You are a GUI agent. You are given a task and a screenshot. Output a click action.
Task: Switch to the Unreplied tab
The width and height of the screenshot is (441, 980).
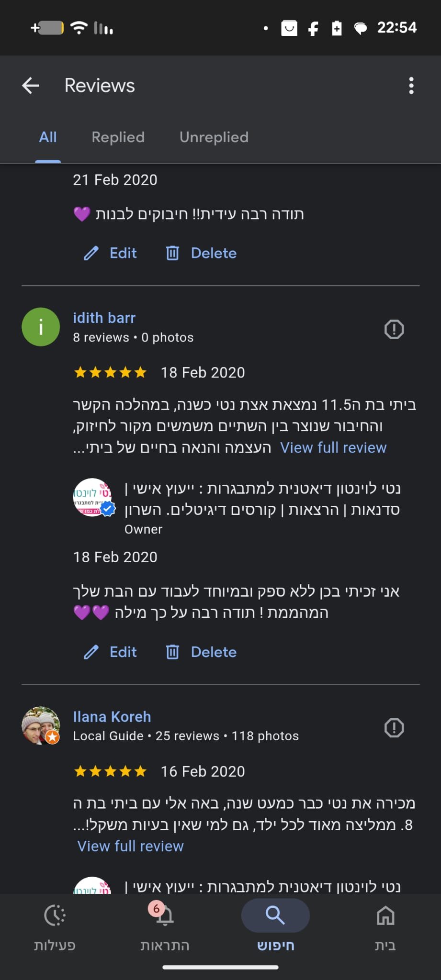pos(214,137)
